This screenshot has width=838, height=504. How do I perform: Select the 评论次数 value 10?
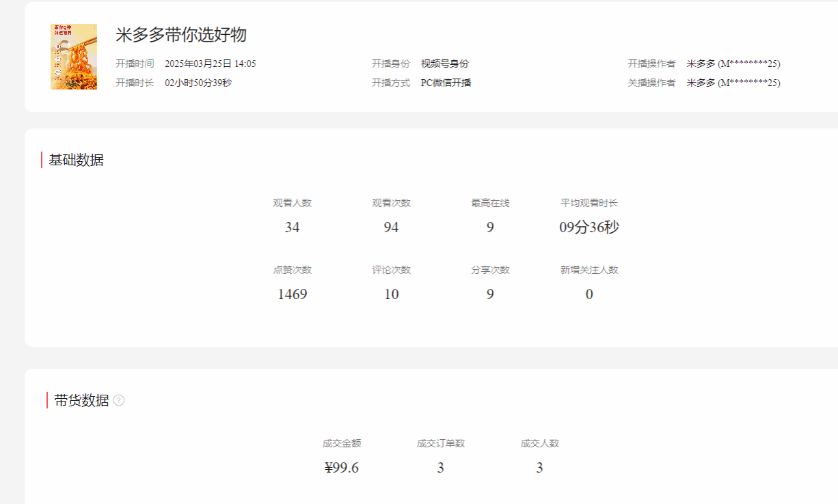pos(391,294)
